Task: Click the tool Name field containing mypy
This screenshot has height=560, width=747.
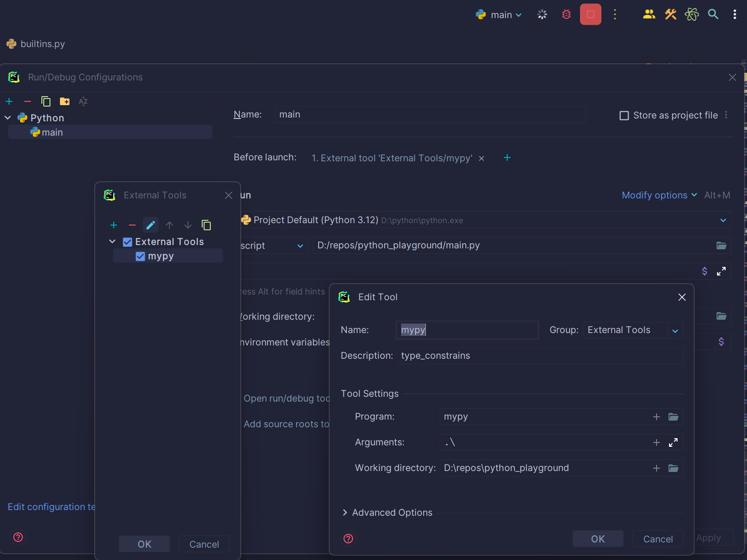Action: pyautogui.click(x=467, y=330)
